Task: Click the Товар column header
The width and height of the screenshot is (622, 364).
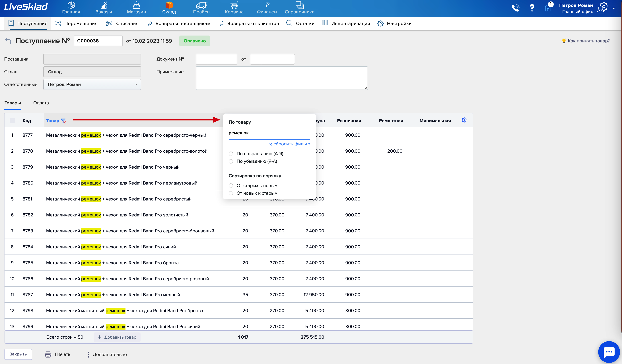Action: click(53, 121)
